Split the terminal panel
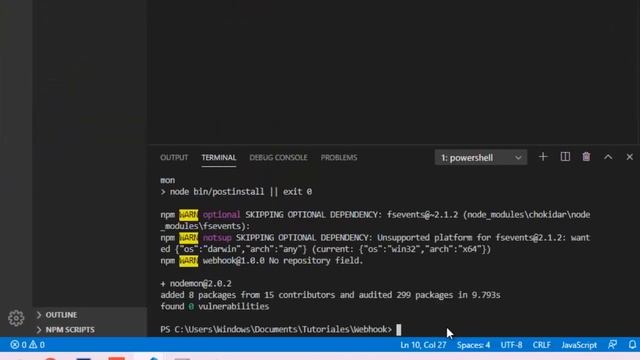 pos(565,157)
